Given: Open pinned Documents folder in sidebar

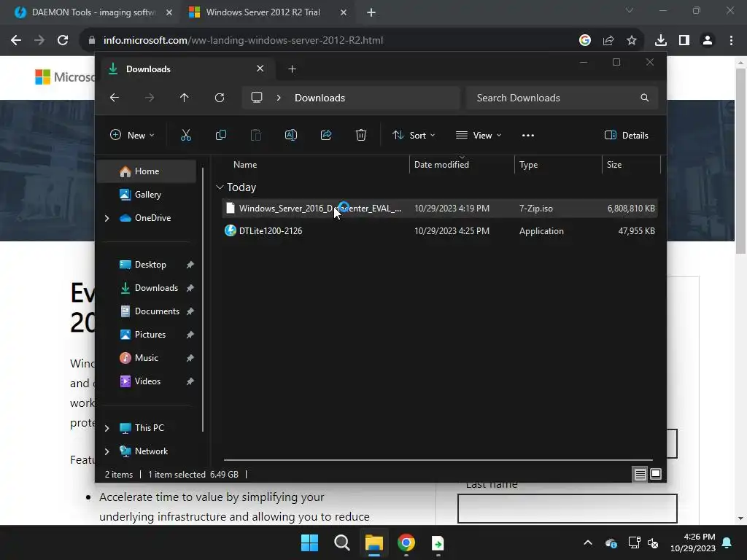Looking at the screenshot, I should point(147,311).
